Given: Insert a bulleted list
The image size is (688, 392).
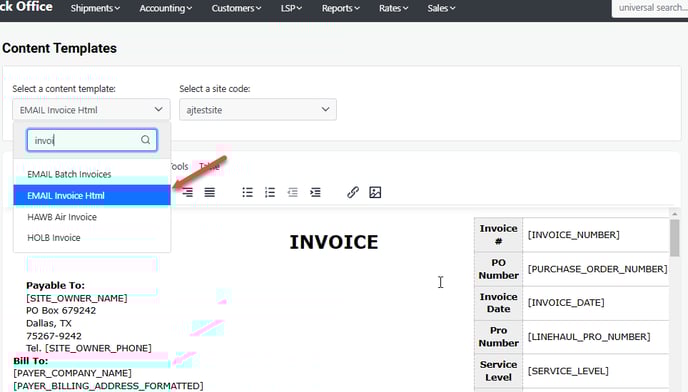Looking at the screenshot, I should 247,192.
